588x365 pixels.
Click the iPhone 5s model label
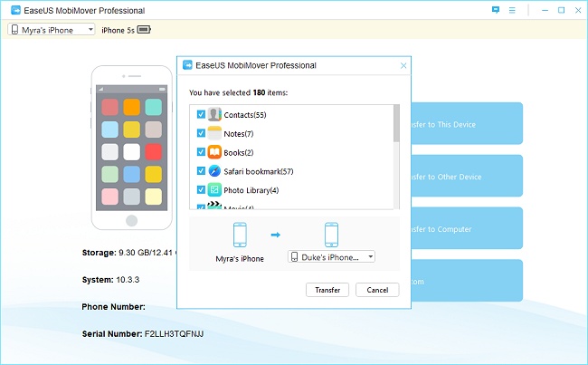coord(118,30)
